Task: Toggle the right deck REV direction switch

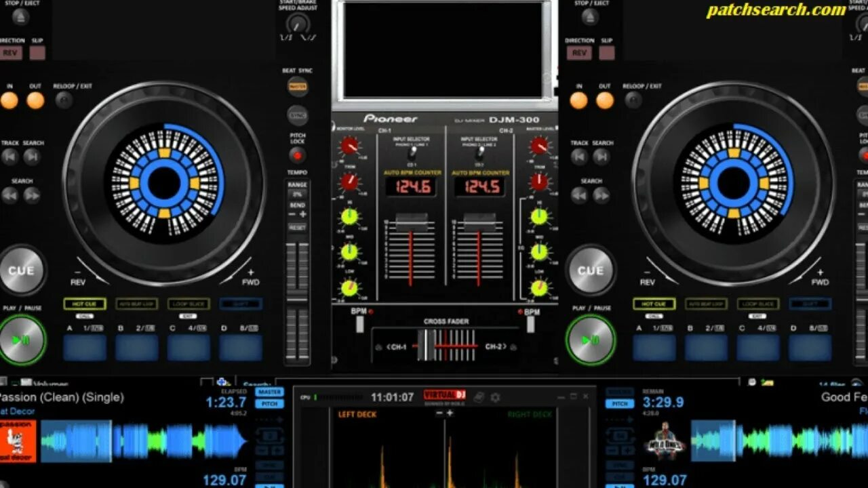Action: pos(579,53)
